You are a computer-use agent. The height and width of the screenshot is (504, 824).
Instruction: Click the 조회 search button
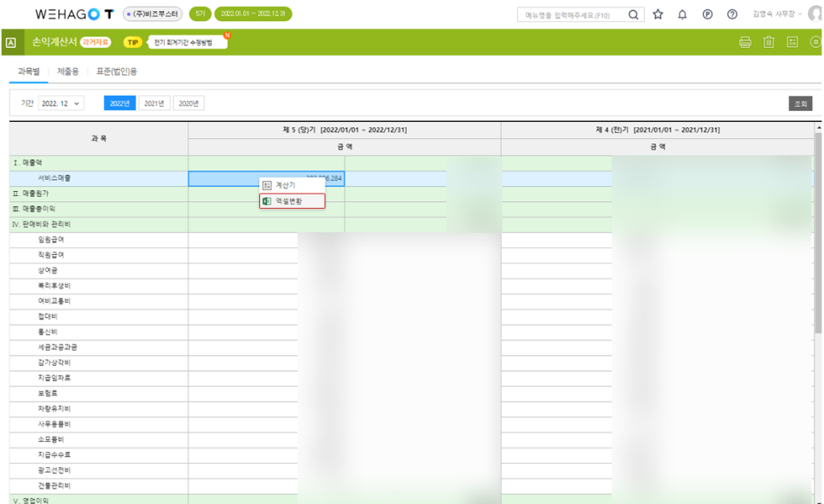[x=800, y=103]
